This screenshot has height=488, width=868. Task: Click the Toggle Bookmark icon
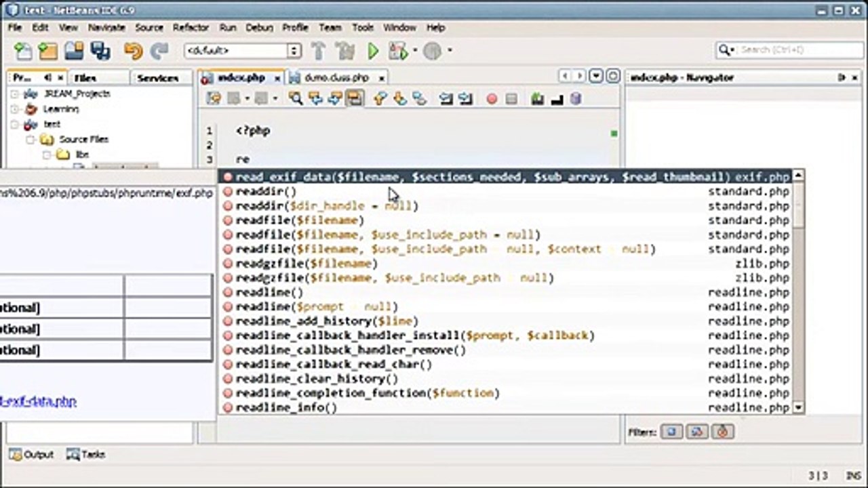420,99
